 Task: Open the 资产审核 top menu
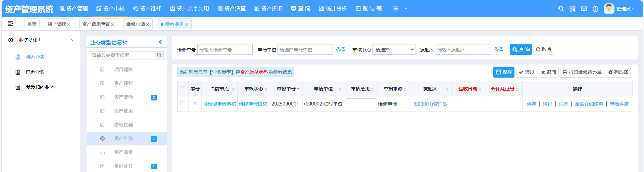point(110,9)
